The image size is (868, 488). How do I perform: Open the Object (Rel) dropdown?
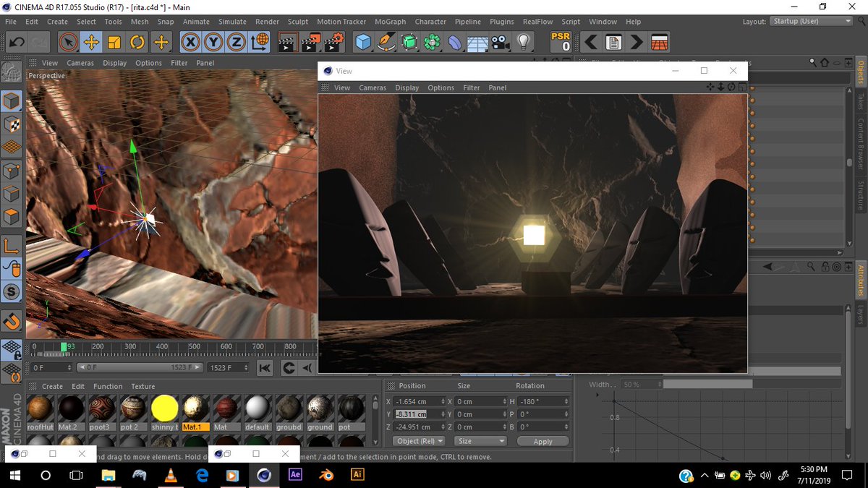pyautogui.click(x=419, y=441)
